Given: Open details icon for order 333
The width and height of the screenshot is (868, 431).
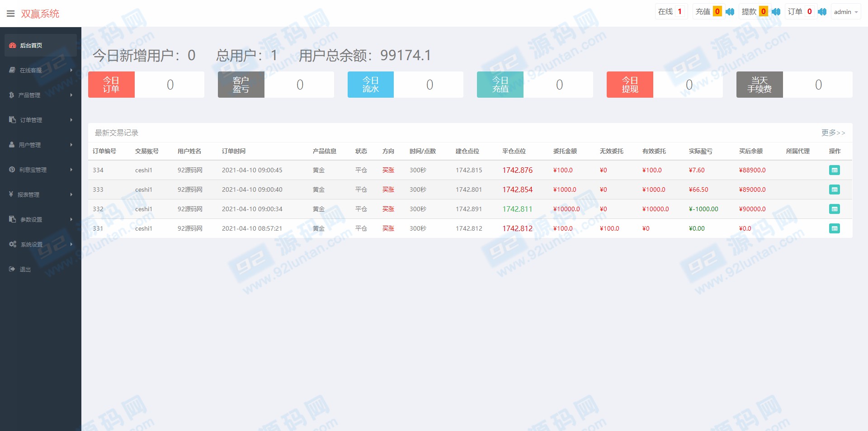Looking at the screenshot, I should [x=835, y=189].
